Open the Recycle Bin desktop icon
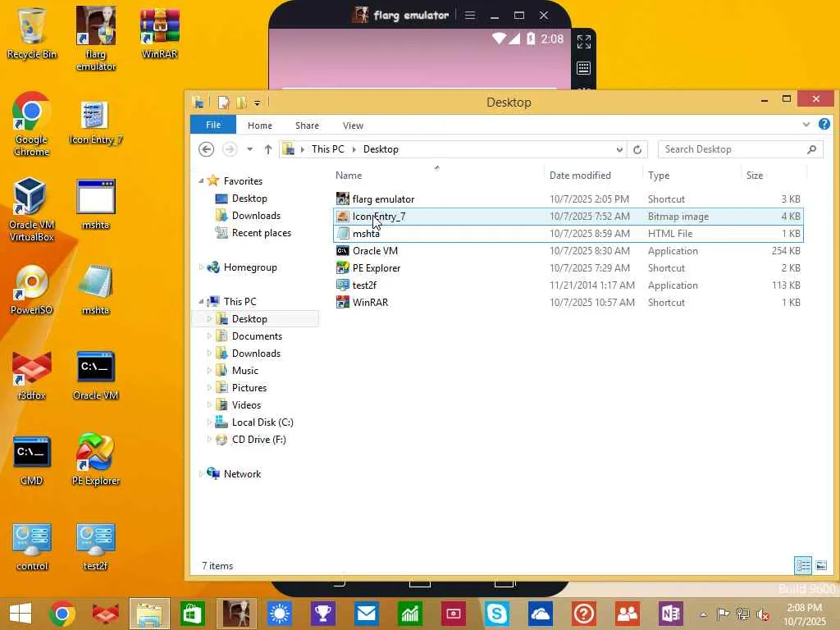This screenshot has height=630, width=840. point(32,33)
